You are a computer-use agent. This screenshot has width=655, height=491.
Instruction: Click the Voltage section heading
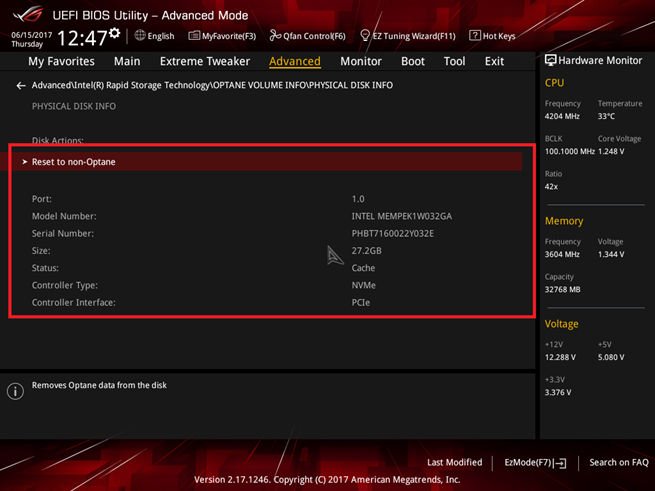point(561,324)
